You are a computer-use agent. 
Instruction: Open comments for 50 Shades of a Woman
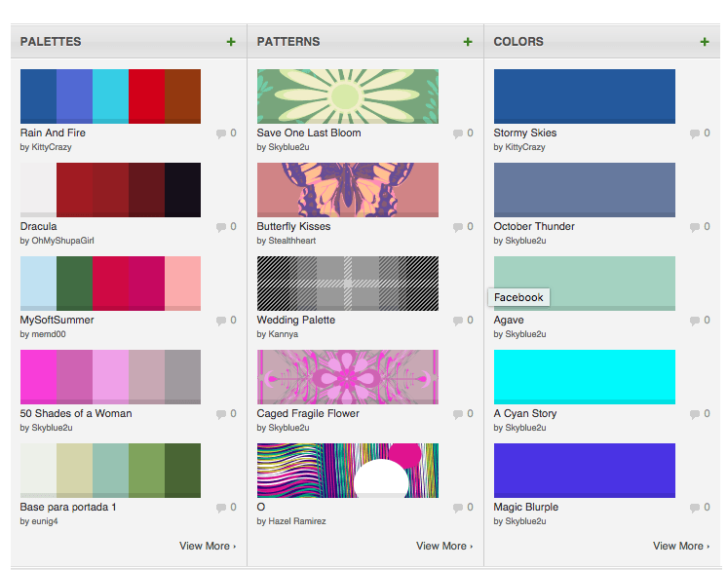[226, 413]
